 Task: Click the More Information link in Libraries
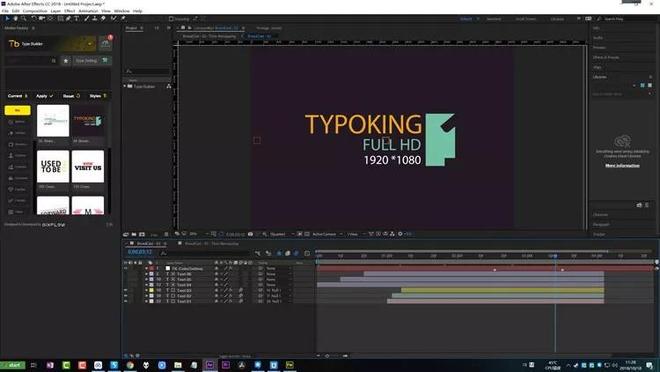[x=622, y=165]
